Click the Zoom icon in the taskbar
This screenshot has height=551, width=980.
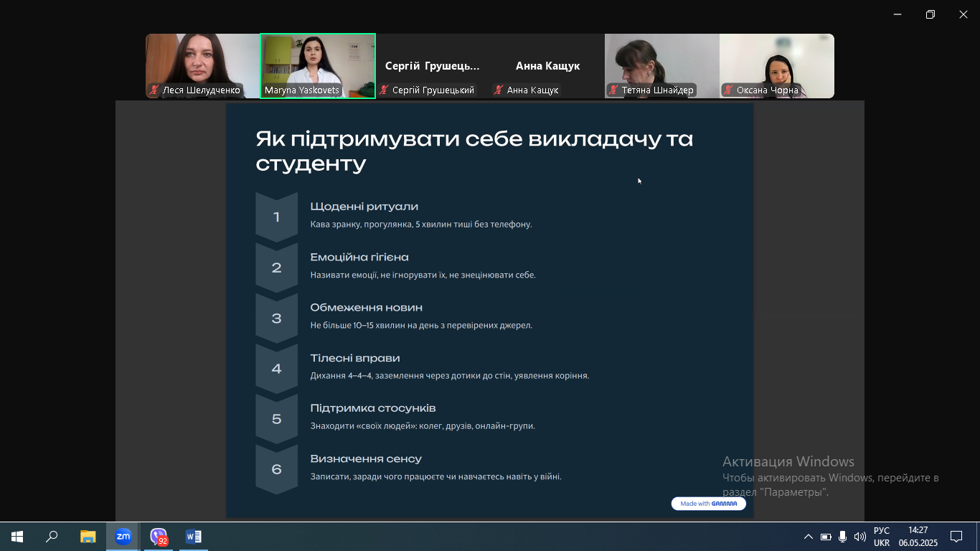(123, 537)
